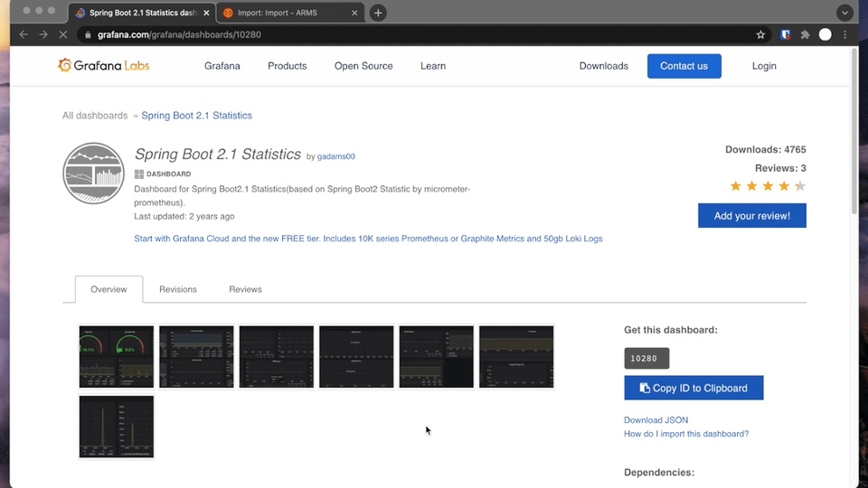This screenshot has height=488, width=868.
Task: Click the Download JSON link
Action: pos(656,420)
